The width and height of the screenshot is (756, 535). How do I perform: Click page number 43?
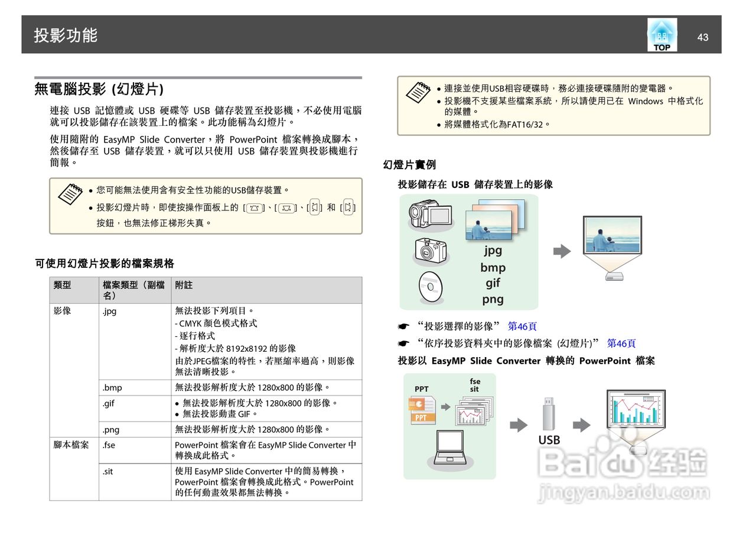(702, 37)
